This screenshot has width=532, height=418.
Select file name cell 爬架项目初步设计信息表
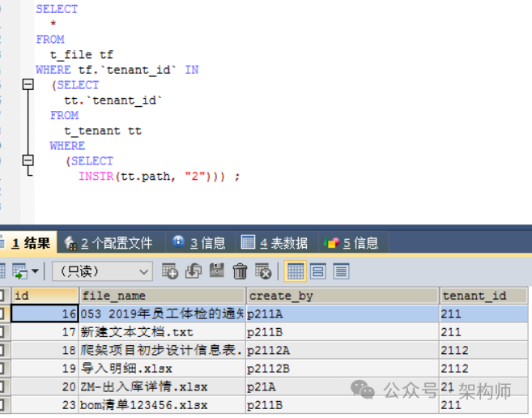[x=162, y=350]
